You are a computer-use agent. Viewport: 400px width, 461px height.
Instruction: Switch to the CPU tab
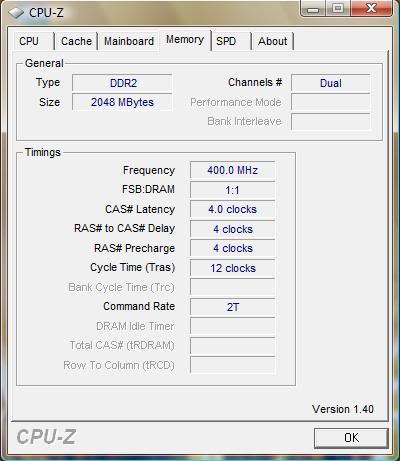coord(33,41)
